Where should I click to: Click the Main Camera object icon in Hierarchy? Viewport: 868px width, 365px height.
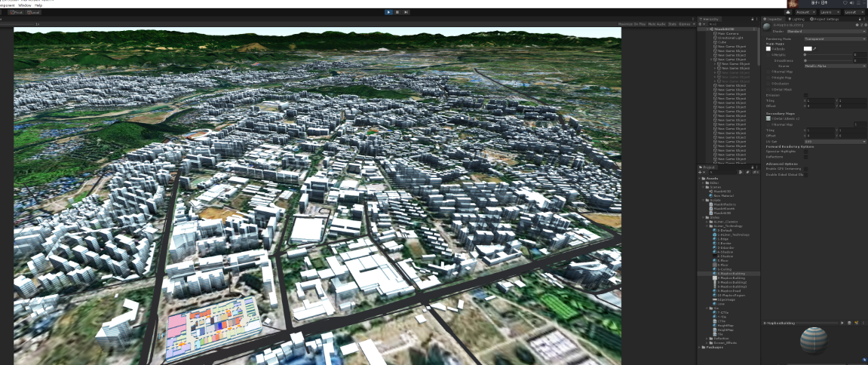point(714,33)
